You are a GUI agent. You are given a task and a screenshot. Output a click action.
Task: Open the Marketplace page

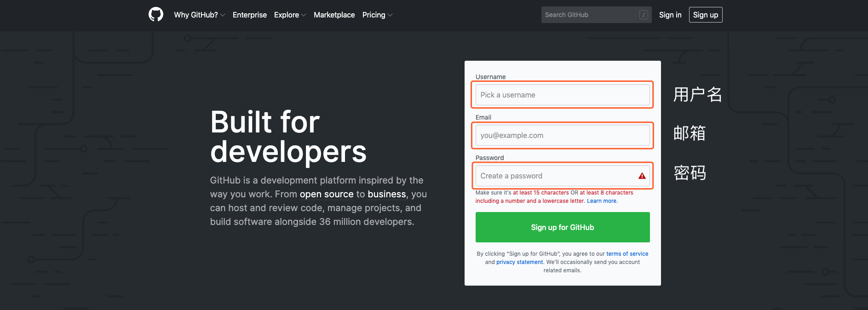pyautogui.click(x=334, y=15)
